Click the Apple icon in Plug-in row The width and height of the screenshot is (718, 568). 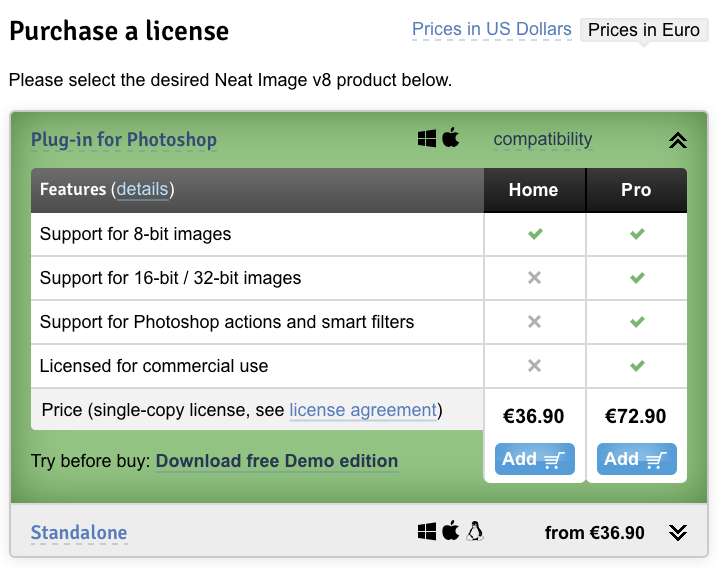451,137
